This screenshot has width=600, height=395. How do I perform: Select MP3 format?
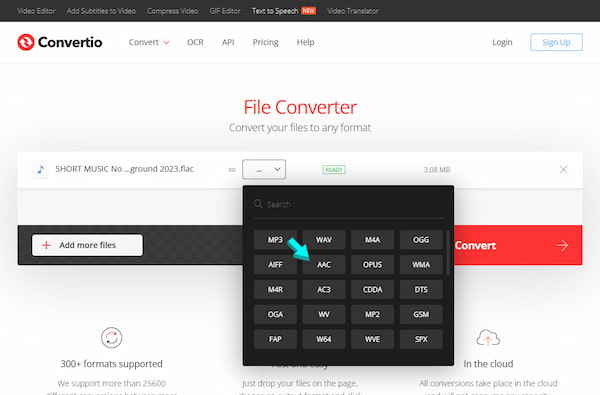click(x=275, y=240)
